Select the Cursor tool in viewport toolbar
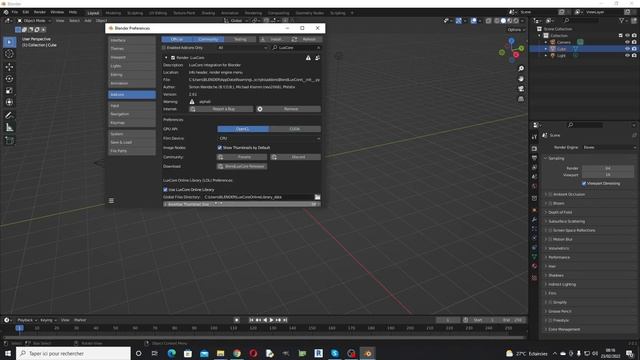This screenshot has width=640, height=360. [x=9, y=54]
